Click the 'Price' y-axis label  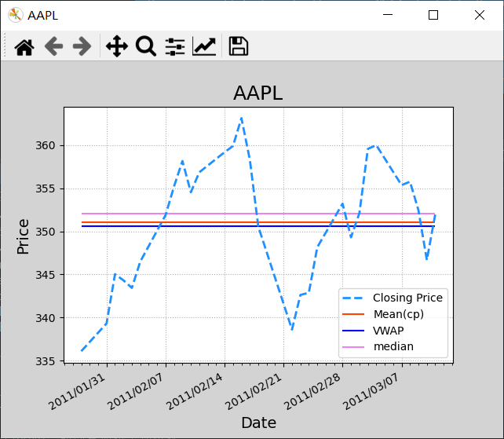(x=23, y=236)
